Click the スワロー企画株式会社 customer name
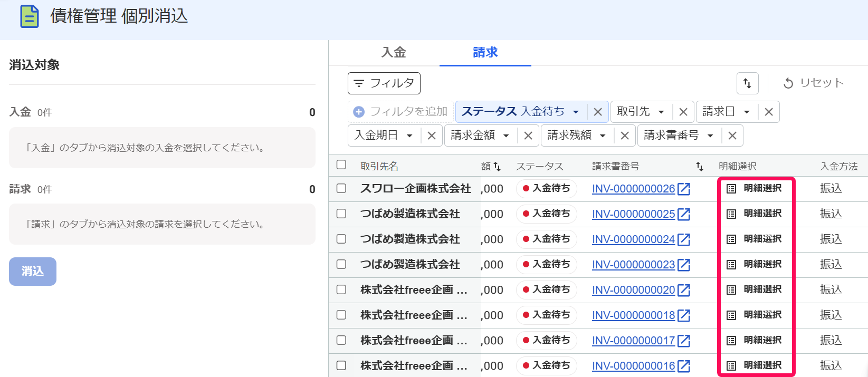 click(x=415, y=188)
